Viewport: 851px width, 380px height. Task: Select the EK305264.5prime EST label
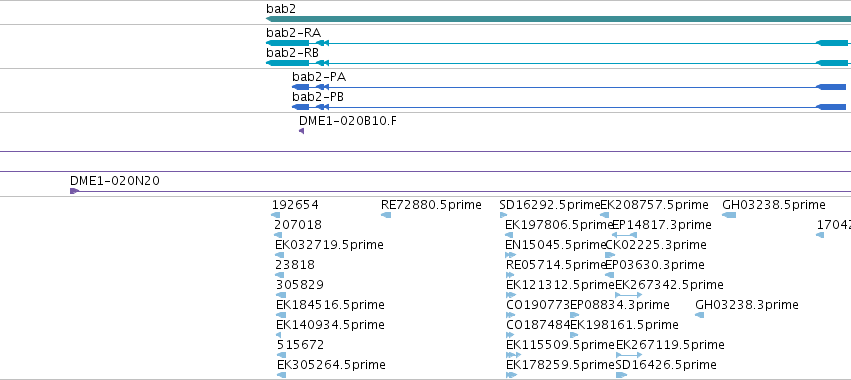click(x=331, y=364)
